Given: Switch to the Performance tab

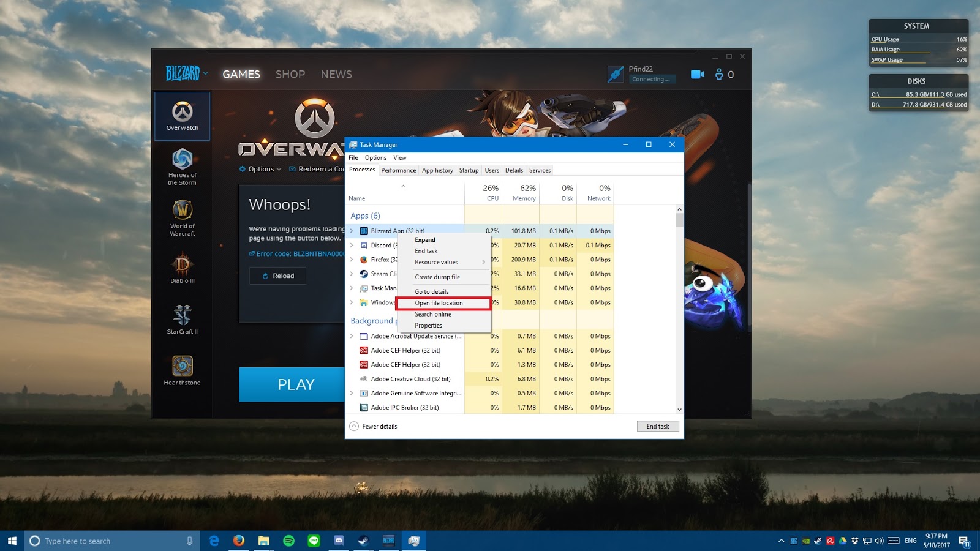Looking at the screenshot, I should [398, 170].
